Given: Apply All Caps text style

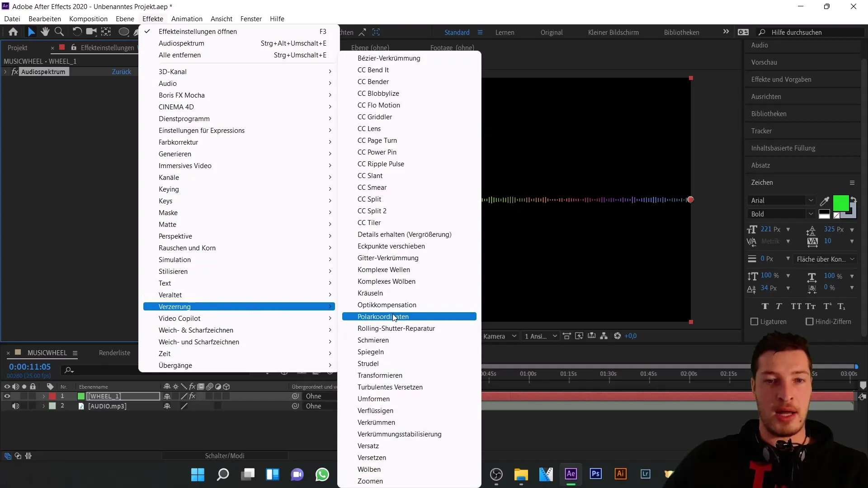Looking at the screenshot, I should pos(796,306).
